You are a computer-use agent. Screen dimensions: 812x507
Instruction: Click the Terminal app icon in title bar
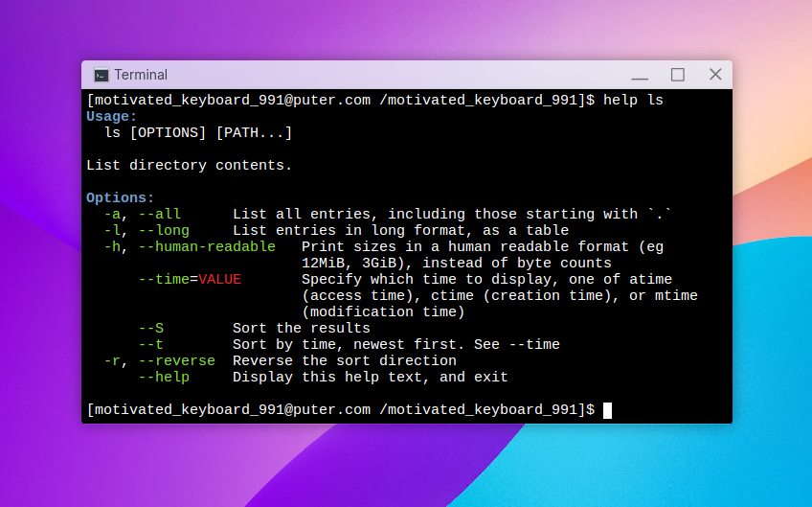pos(101,75)
